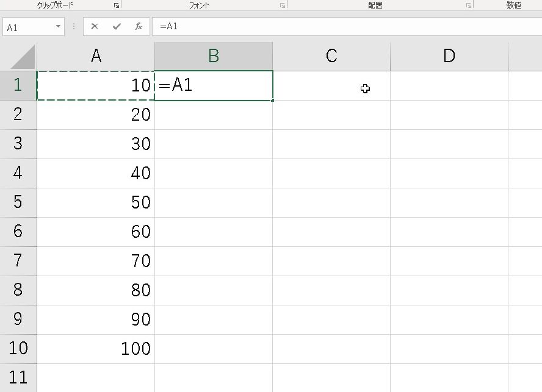Select column D header
Screen dimensions: 542x392
pyautogui.click(x=449, y=56)
